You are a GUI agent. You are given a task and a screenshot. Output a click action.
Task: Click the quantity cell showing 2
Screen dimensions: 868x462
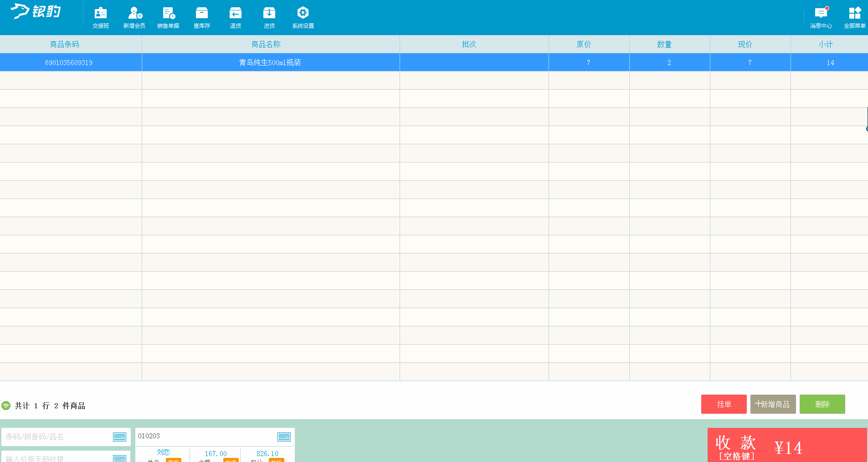[669, 62]
